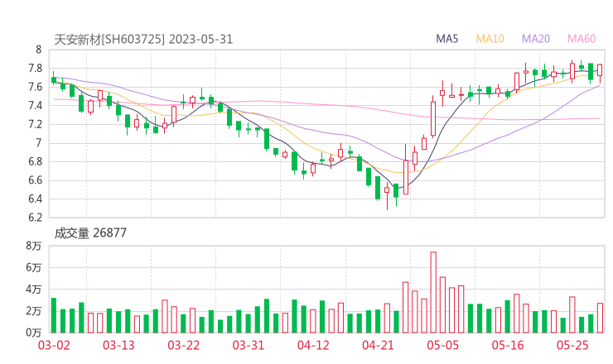Click the 05-16 date axis label

508,345
